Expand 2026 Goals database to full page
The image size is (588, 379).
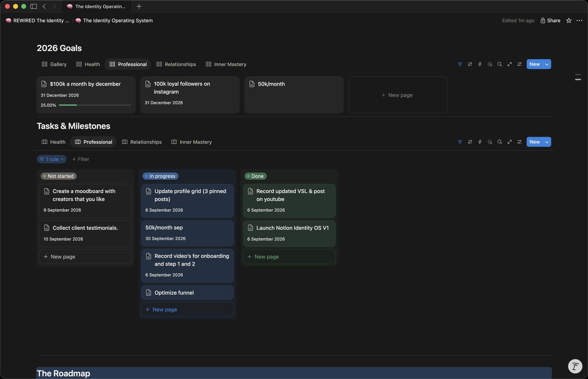click(x=509, y=64)
